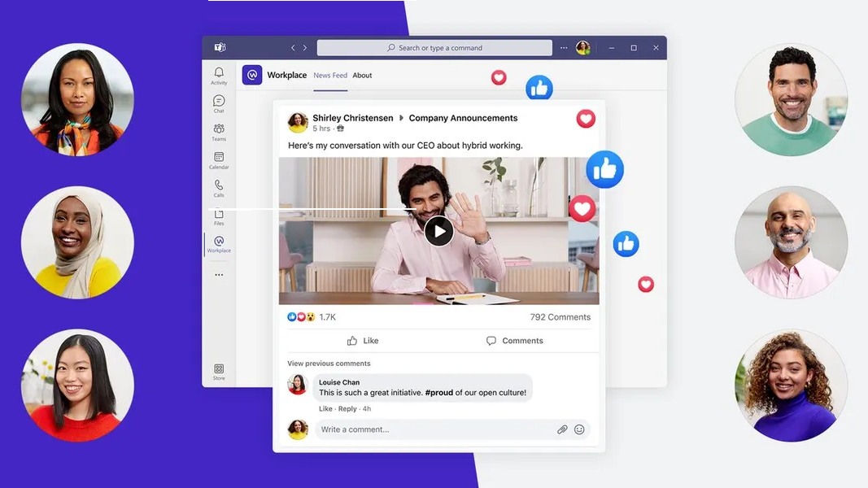
Task: Open Chat in the Teams sidebar
Action: tap(219, 103)
